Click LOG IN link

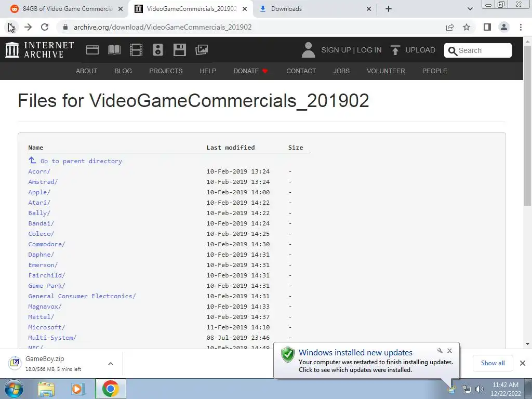click(x=369, y=50)
